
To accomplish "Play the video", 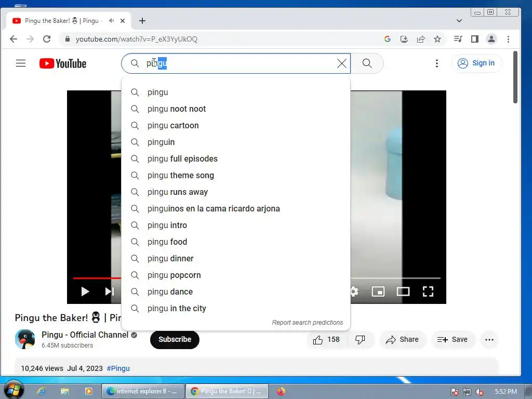I will point(85,291).
